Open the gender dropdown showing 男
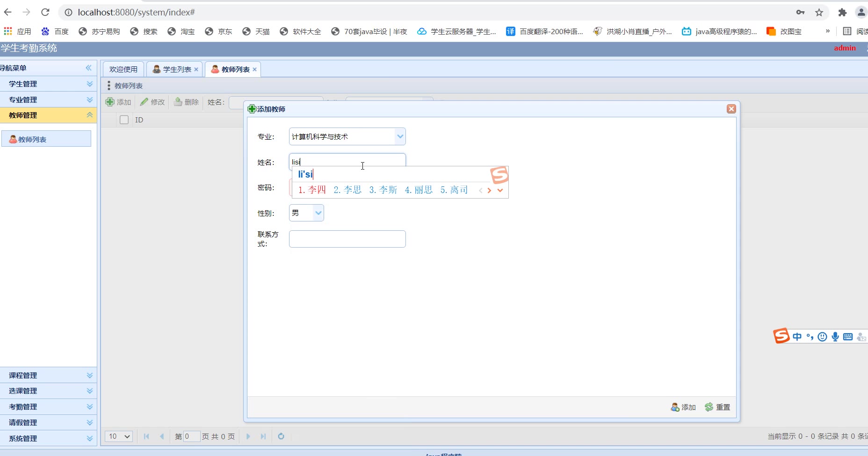This screenshot has width=868, height=456. click(318, 213)
